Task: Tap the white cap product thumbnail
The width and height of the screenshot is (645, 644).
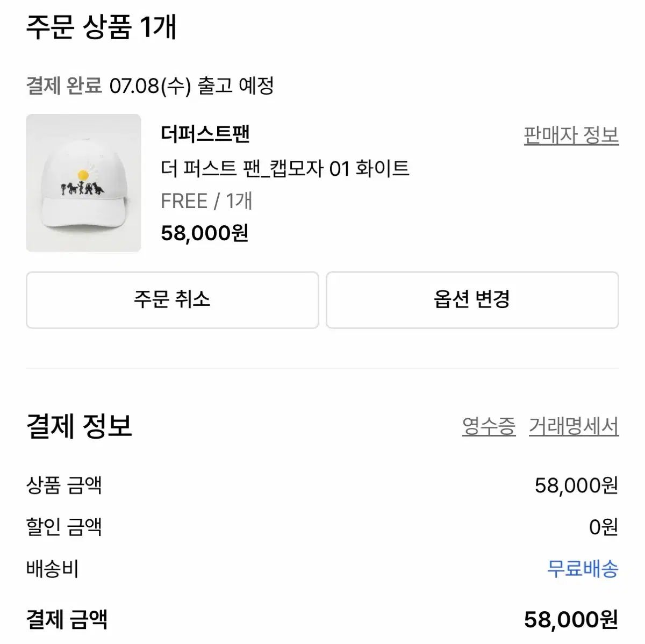Action: (83, 183)
